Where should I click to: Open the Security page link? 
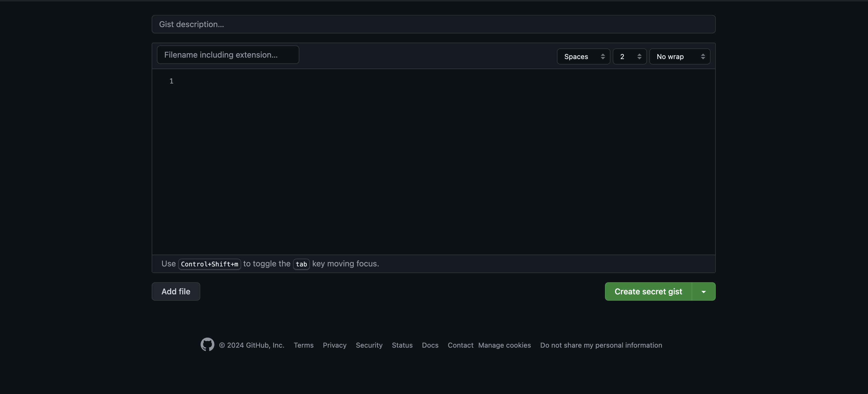point(369,345)
